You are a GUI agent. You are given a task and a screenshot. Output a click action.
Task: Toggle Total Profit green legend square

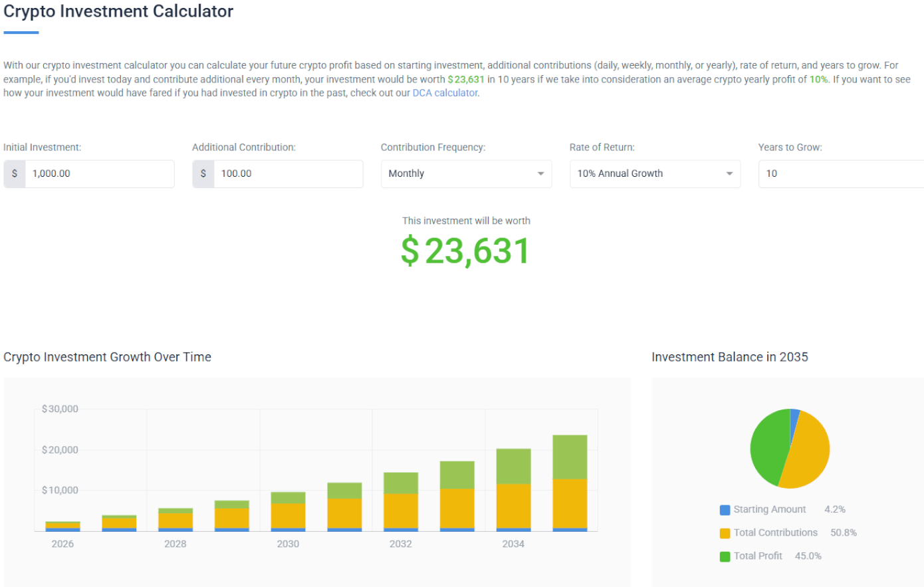(x=725, y=556)
